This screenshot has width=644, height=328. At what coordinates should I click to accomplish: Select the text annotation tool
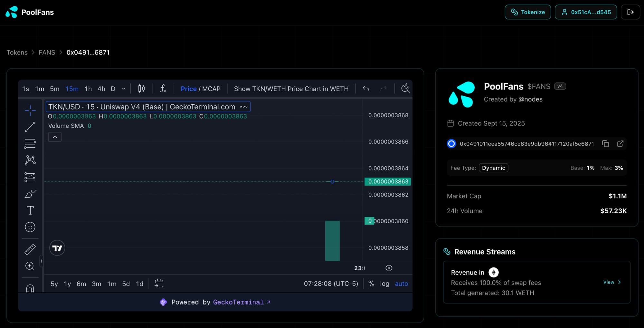tap(30, 210)
